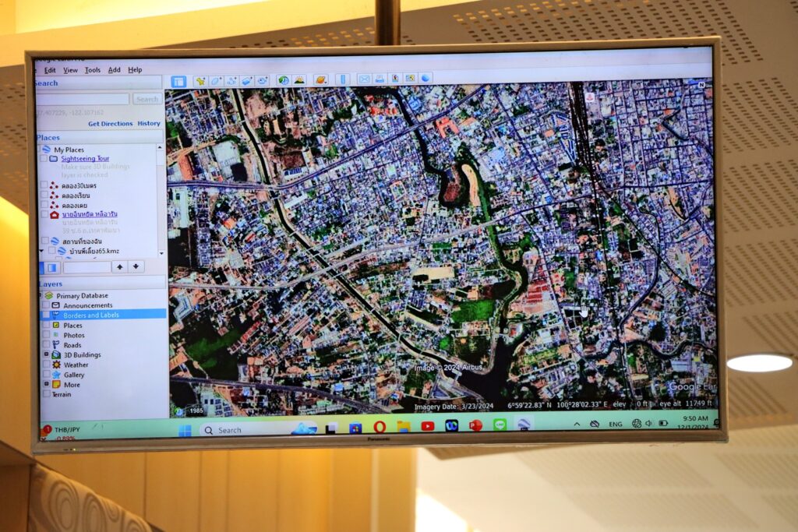
Task: Click the north compass indicator on map
Action: point(701,85)
